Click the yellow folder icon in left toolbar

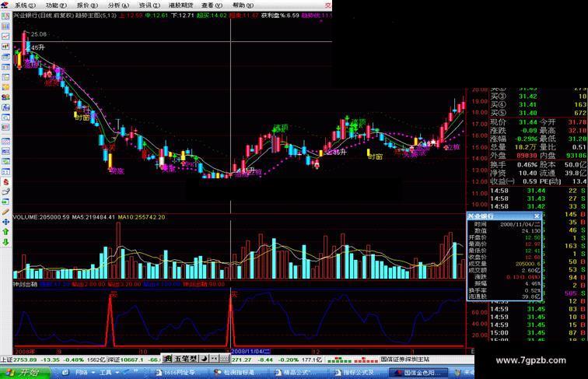tap(5, 87)
